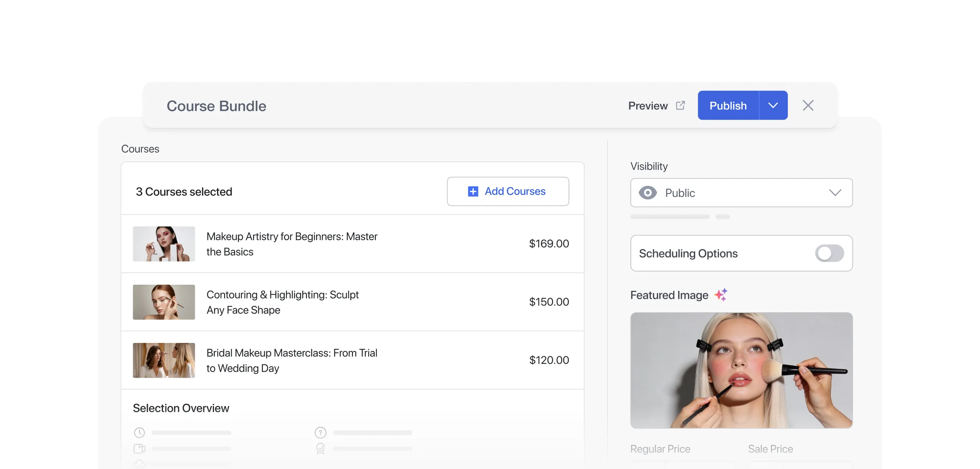
Task: Click the Scheduling Options label
Action: coord(688,253)
